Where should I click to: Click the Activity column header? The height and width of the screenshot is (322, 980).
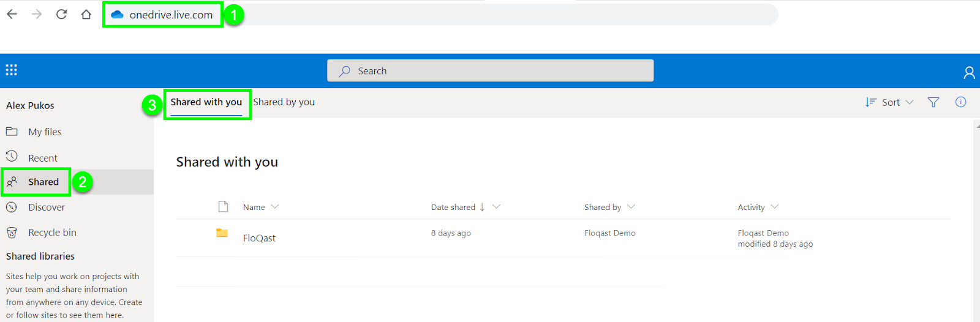[x=751, y=207]
